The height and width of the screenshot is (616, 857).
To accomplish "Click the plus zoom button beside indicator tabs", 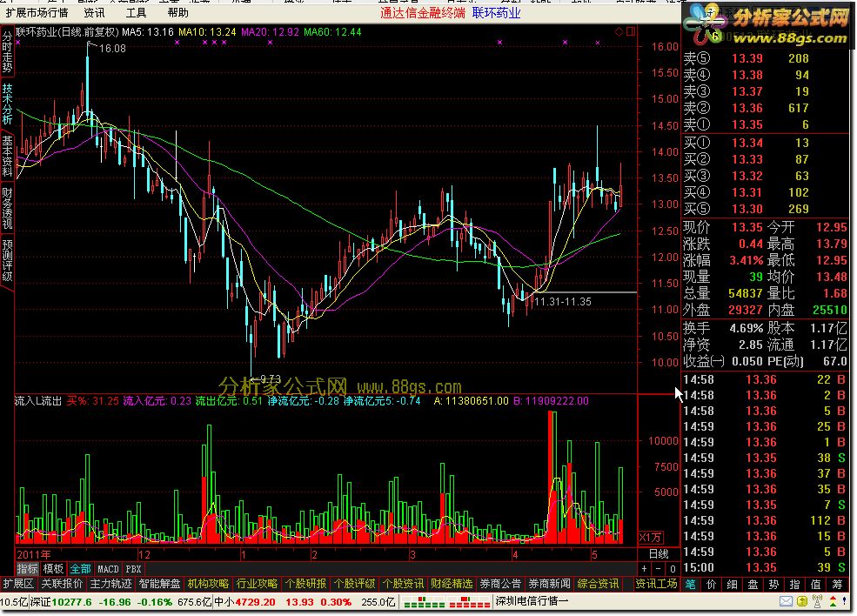I will 645,569.
